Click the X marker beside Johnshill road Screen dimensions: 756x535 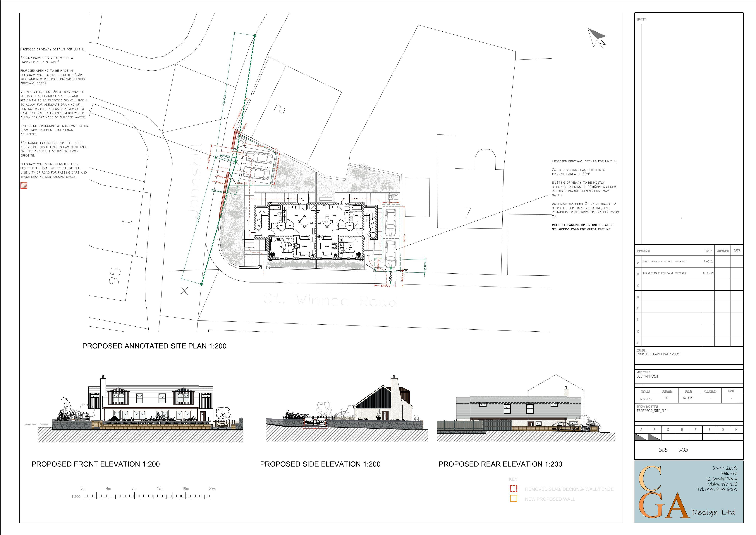[184, 290]
